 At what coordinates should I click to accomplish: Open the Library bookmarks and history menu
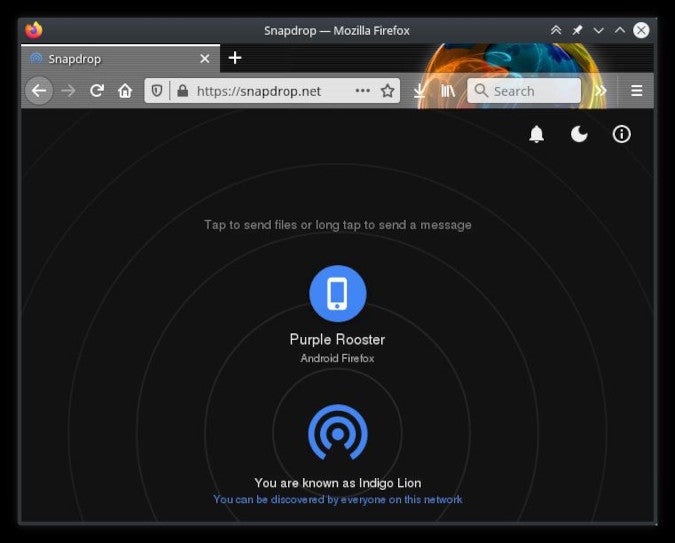pos(448,91)
